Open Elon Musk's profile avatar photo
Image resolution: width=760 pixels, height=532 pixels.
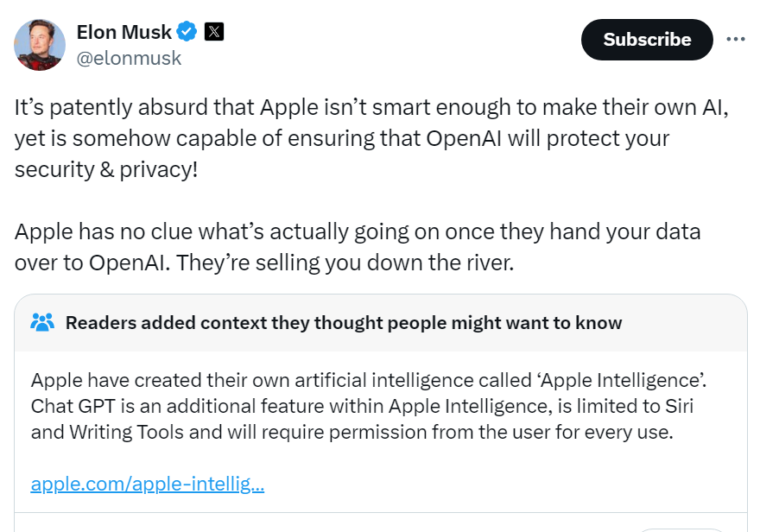point(40,45)
